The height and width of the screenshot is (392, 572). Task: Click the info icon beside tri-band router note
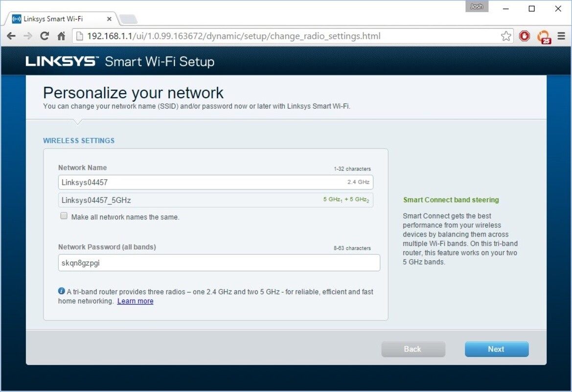[x=61, y=291]
